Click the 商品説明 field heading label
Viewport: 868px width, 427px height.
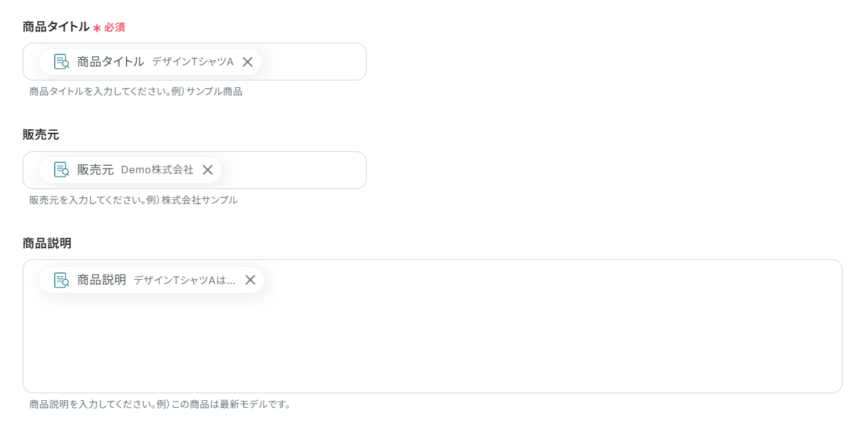[47, 243]
